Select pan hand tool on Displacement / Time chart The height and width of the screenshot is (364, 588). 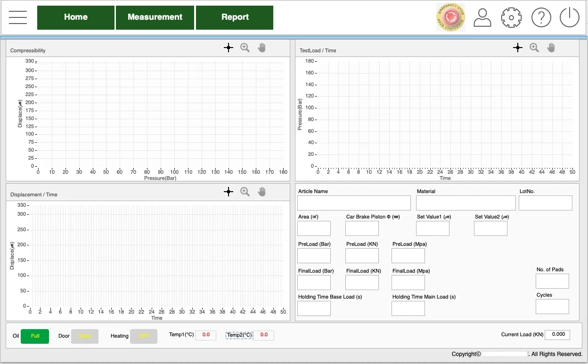tap(262, 192)
